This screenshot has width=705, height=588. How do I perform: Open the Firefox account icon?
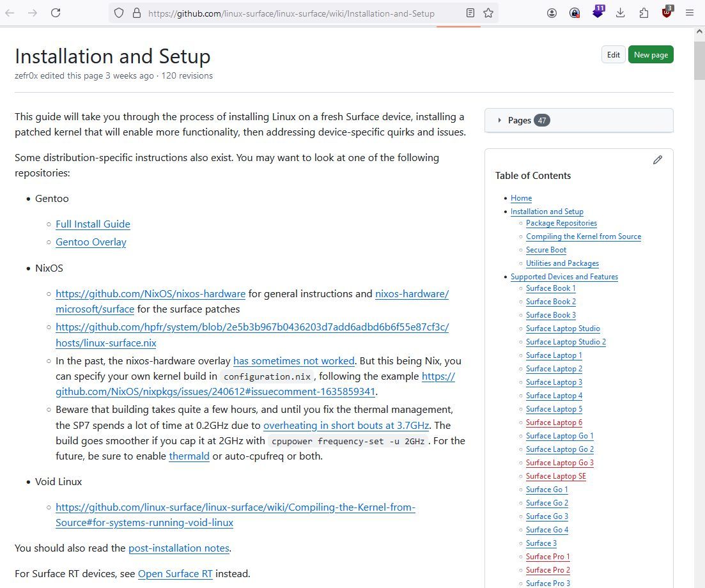coord(552,13)
